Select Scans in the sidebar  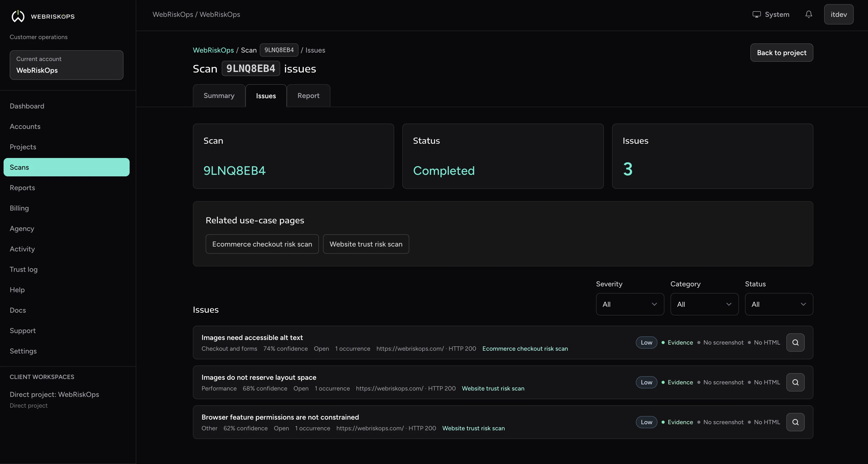point(66,167)
